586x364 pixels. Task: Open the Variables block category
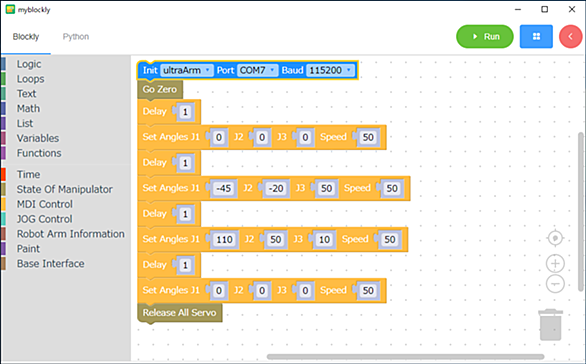click(x=38, y=138)
